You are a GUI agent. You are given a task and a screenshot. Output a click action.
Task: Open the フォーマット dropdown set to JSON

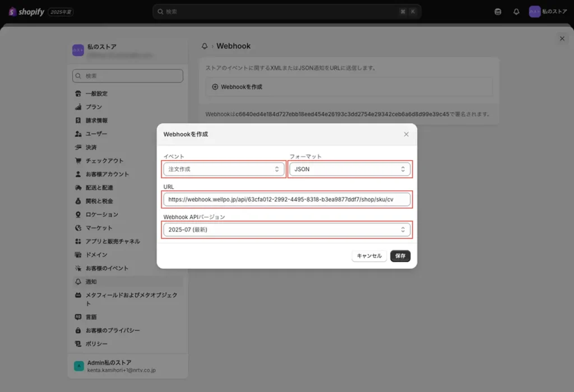pos(350,169)
